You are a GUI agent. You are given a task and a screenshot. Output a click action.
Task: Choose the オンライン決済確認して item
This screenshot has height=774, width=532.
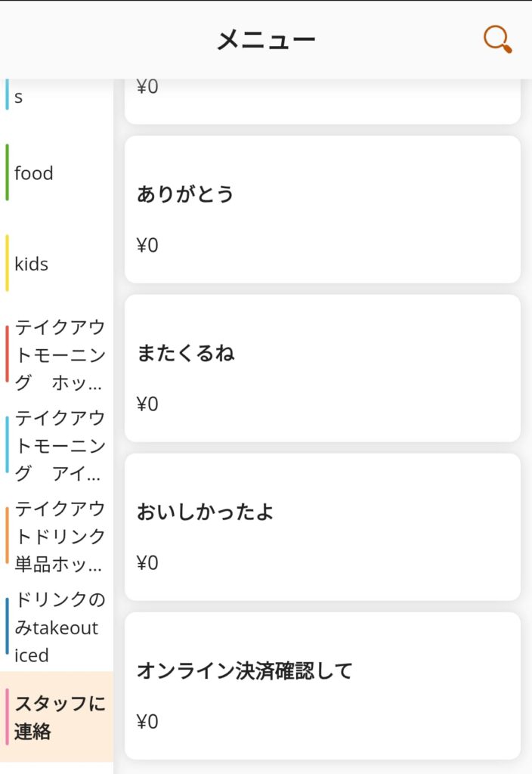pos(322,686)
